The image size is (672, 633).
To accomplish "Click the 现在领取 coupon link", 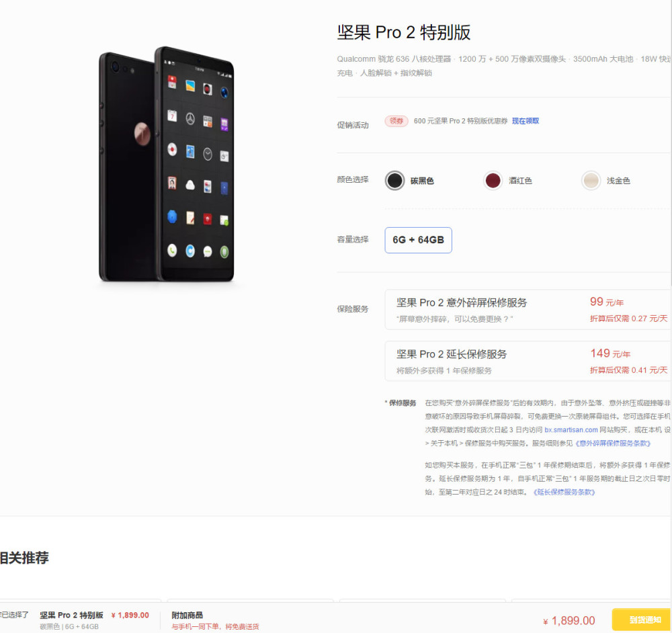I will (x=526, y=121).
